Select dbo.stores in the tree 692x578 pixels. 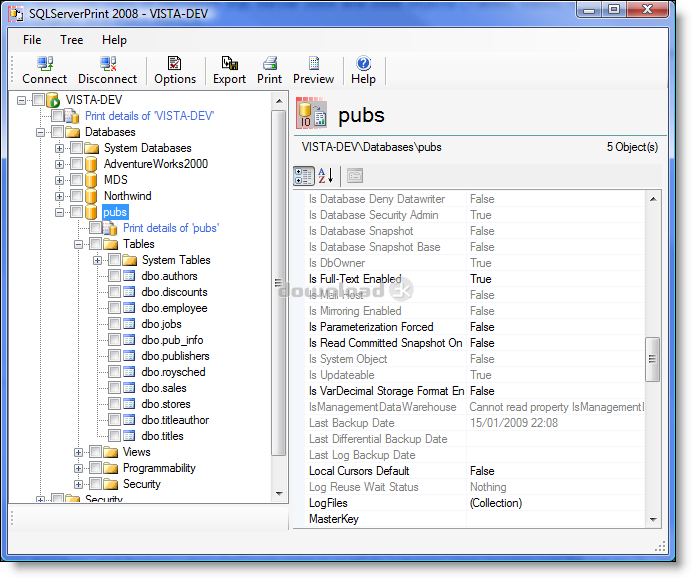click(x=166, y=404)
